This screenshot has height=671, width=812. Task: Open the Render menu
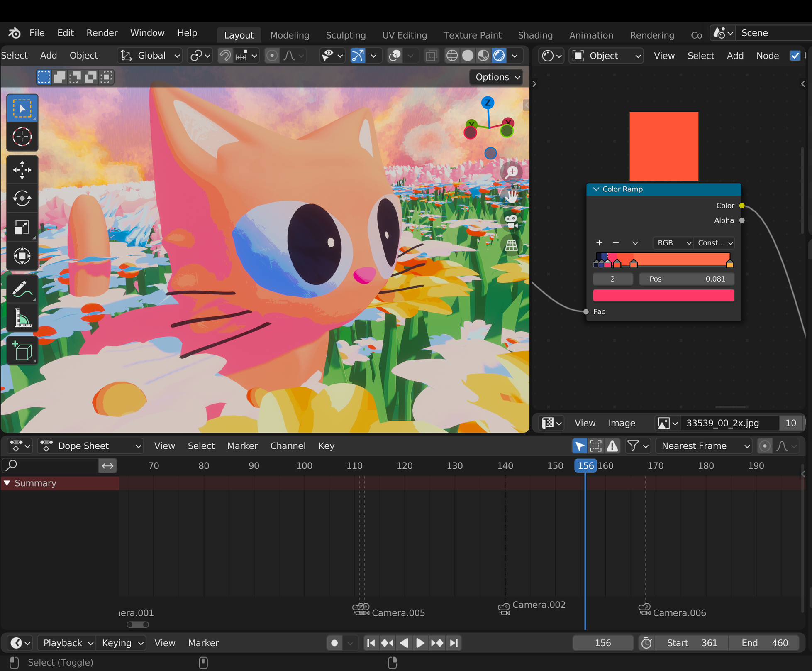tap(102, 33)
